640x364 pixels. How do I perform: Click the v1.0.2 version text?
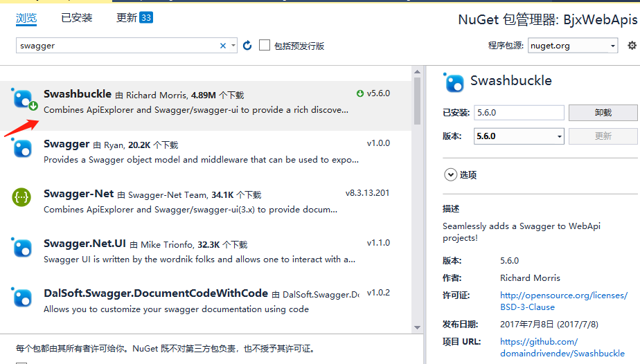[378, 293]
